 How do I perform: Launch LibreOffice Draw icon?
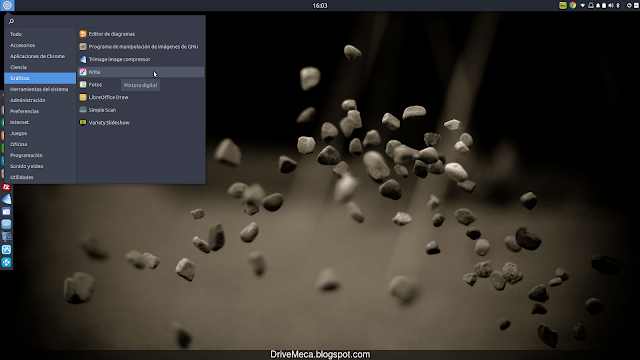(83, 97)
